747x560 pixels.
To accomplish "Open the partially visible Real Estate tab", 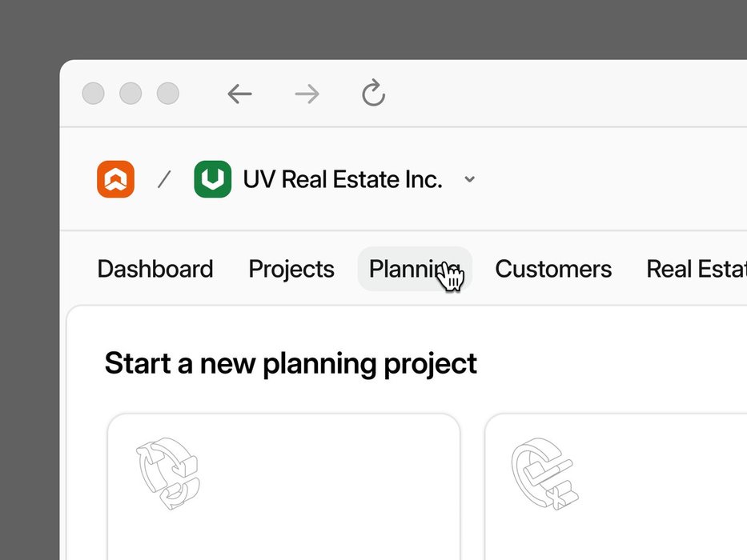I will coord(695,269).
